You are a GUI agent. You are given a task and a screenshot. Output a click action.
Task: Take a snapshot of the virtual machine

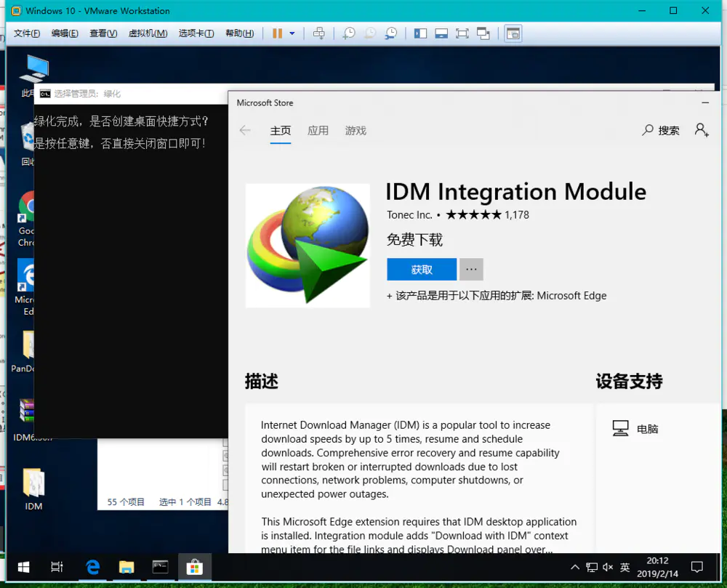tap(348, 33)
